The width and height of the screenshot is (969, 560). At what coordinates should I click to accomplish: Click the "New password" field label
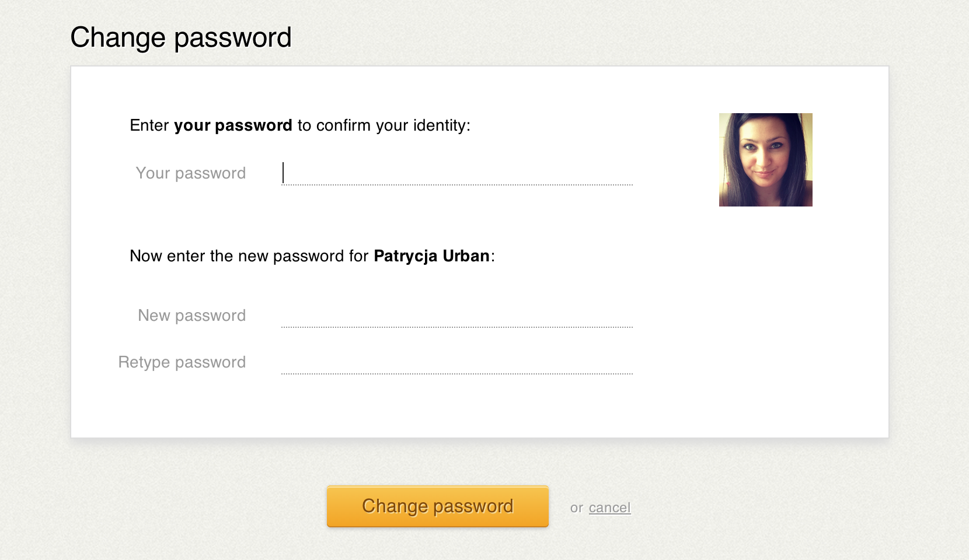pos(192,316)
